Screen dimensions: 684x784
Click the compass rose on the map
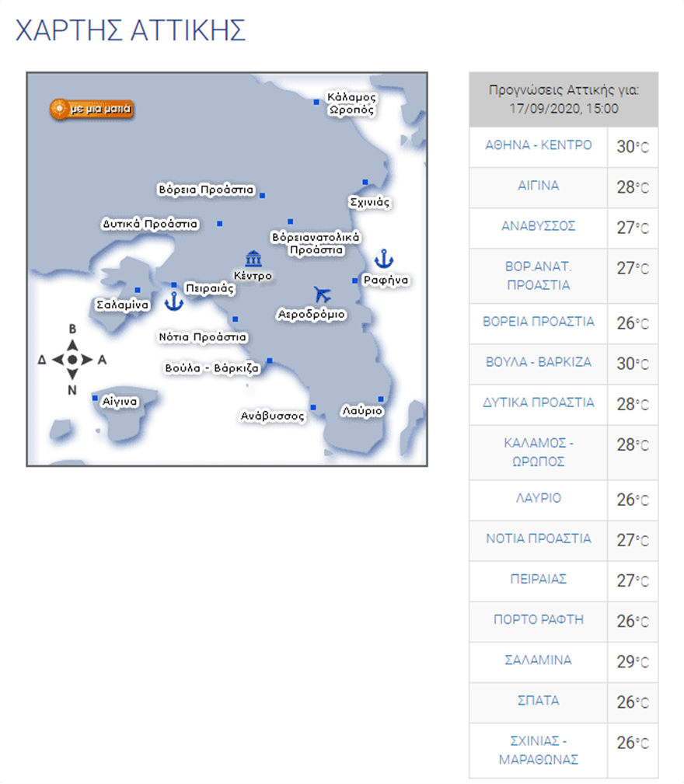[72, 360]
